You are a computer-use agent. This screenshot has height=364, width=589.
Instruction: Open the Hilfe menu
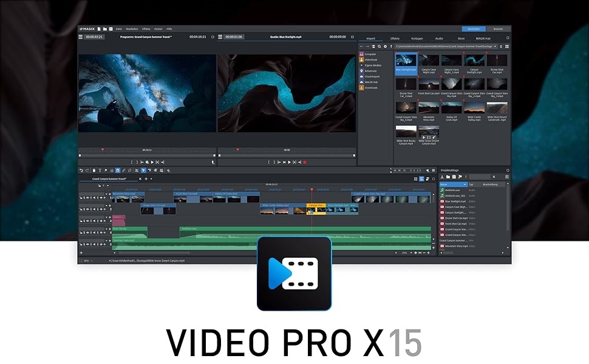point(169,29)
